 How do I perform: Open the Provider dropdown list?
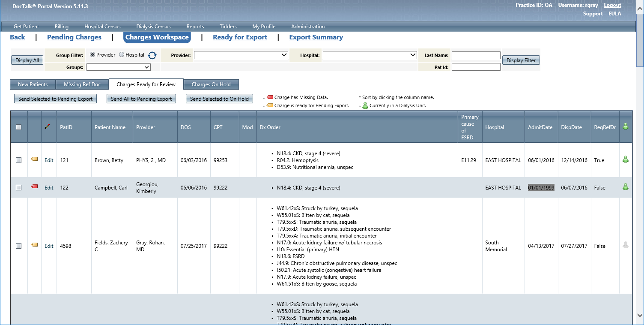241,55
